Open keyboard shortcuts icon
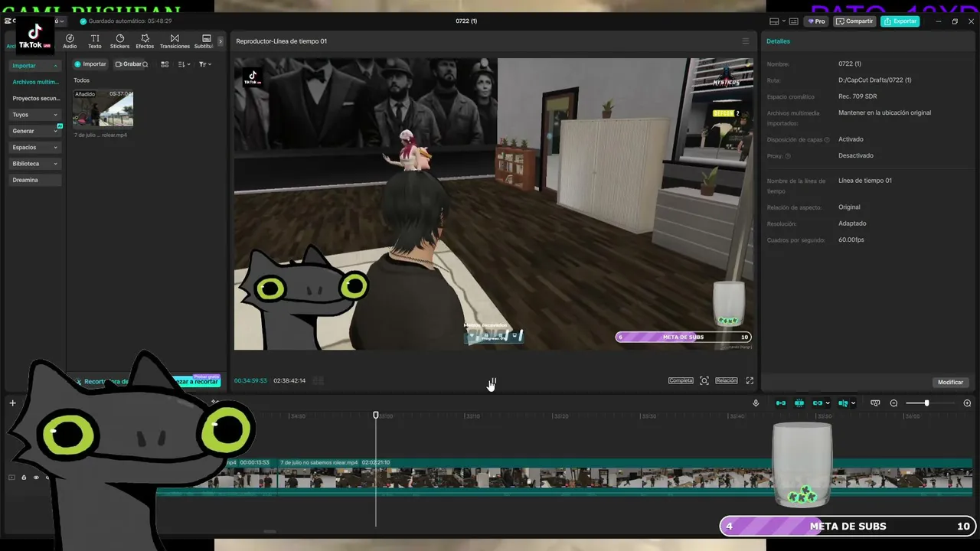Image resolution: width=980 pixels, height=551 pixels. pos(794,21)
